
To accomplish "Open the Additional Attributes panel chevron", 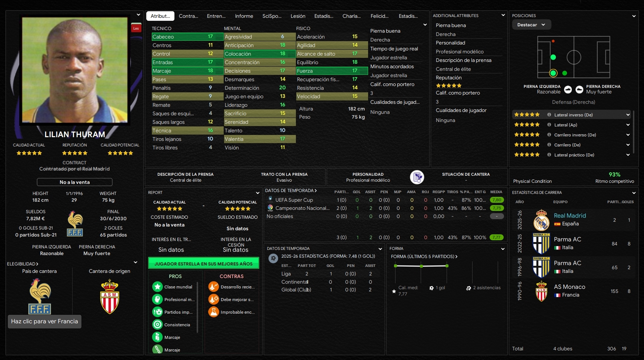I will 503,15.
